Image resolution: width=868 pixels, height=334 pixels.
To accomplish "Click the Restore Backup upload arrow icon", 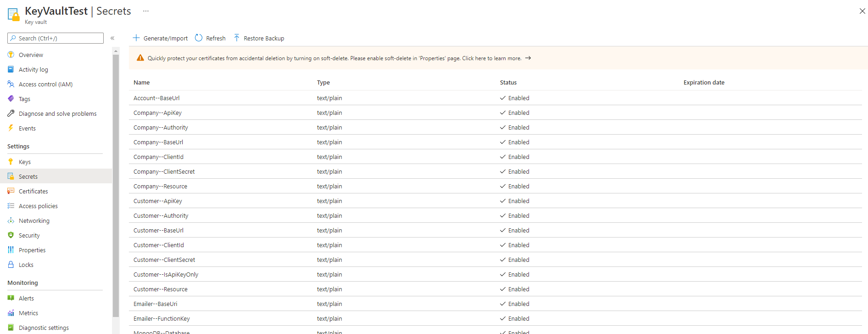I will tap(237, 38).
